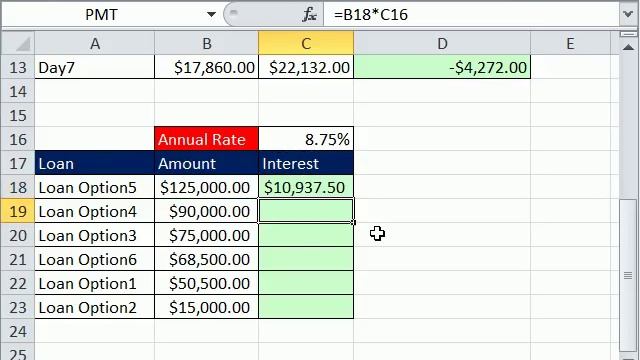This screenshot has height=360, width=640.
Task: Select row 17 header
Action: 18,163
